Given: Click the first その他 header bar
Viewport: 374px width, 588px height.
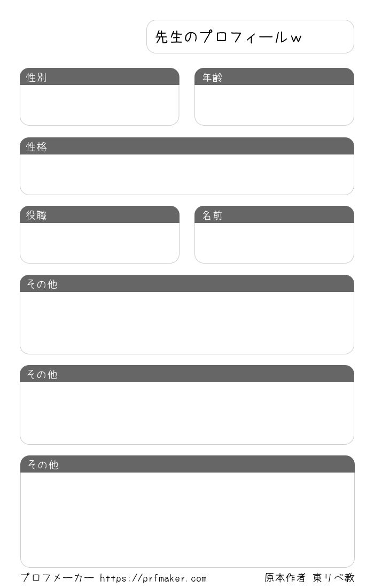Looking at the screenshot, I should [x=187, y=283].
